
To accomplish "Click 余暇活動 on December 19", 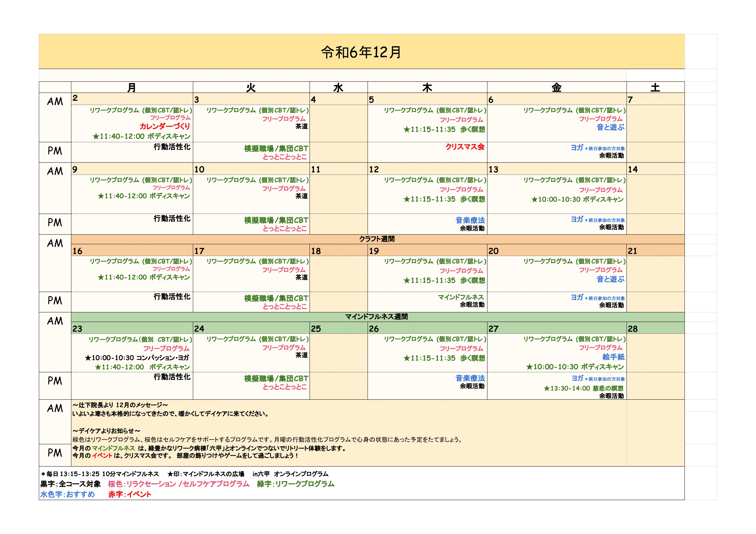I will tap(472, 305).
